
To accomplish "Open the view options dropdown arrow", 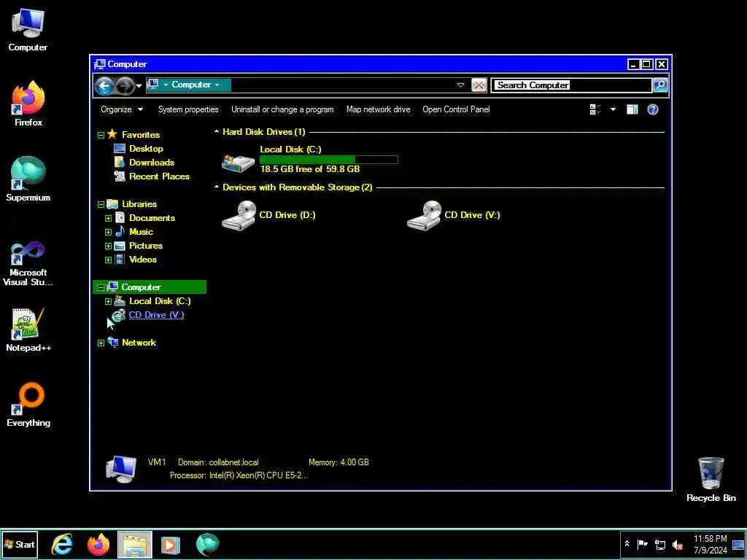I will point(613,109).
